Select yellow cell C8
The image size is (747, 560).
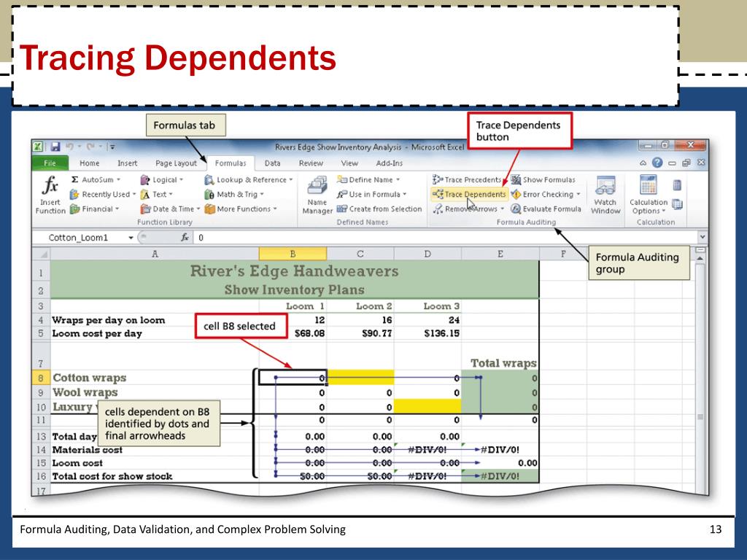click(360, 378)
